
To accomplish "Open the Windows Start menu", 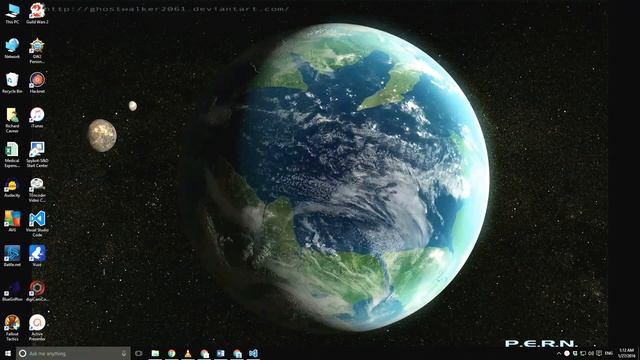I will tap(7, 353).
